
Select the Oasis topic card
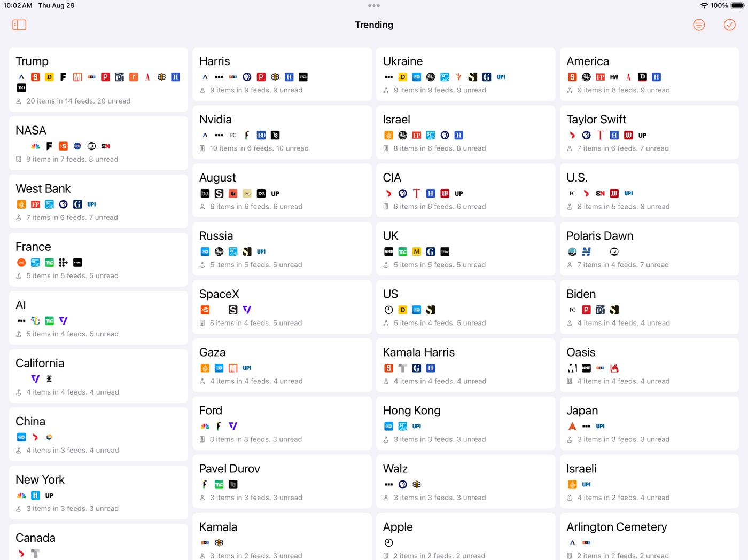click(x=649, y=365)
